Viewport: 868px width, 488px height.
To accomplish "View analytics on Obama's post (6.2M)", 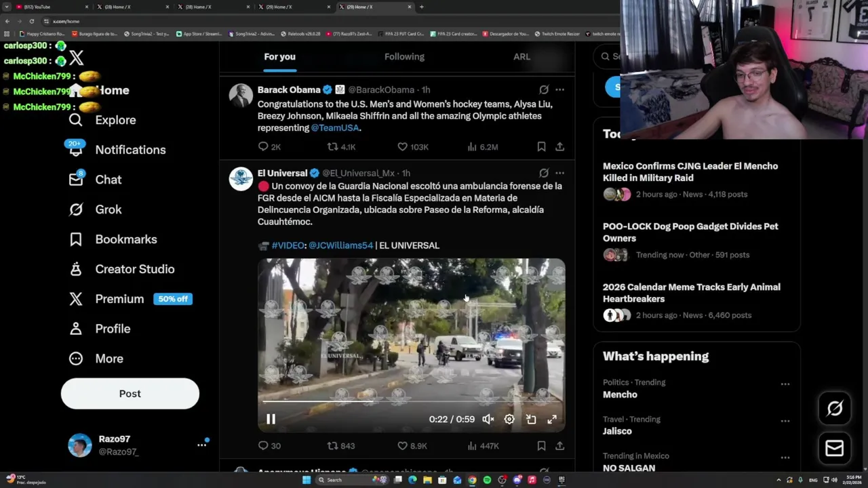I will pos(483,146).
